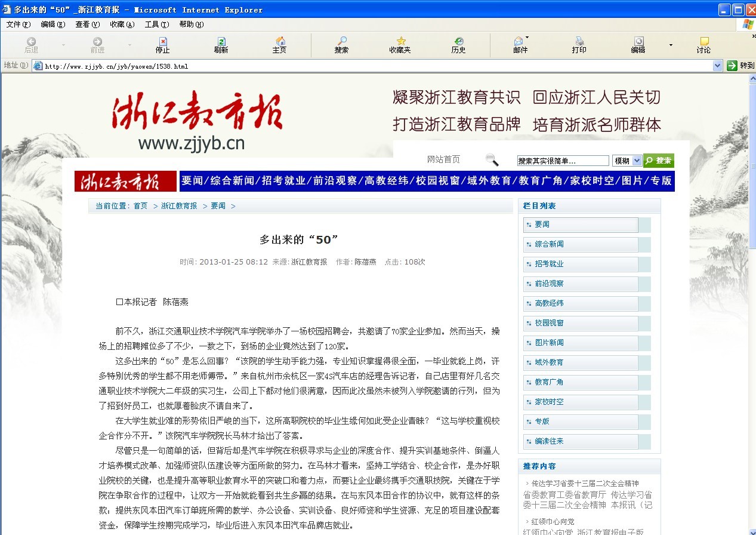Screen dimensions: 756x535
Task: Click the 网站首页 link
Action: [444, 159]
